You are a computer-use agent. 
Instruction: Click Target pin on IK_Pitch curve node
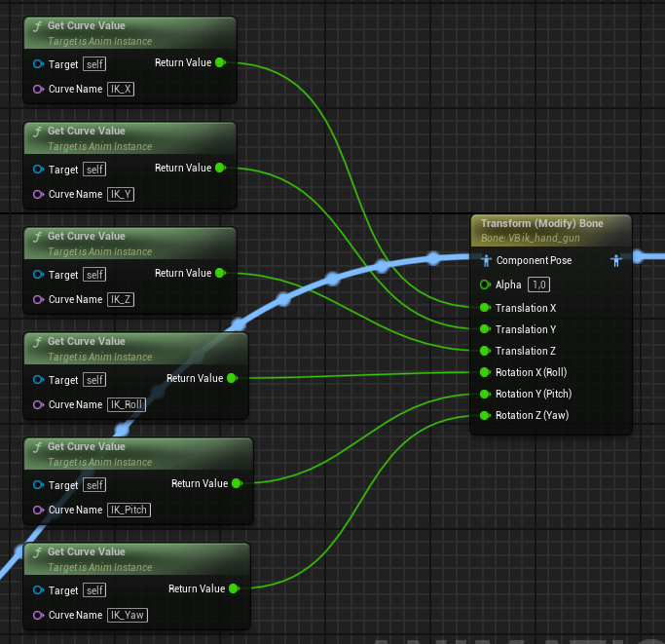pyautogui.click(x=38, y=485)
